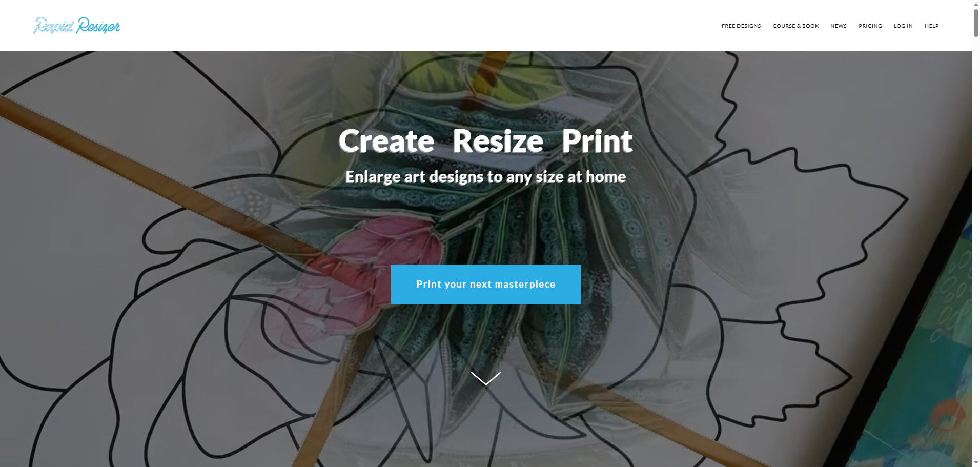Click the scrollbar down arrow
The image size is (980, 467).
point(976,463)
